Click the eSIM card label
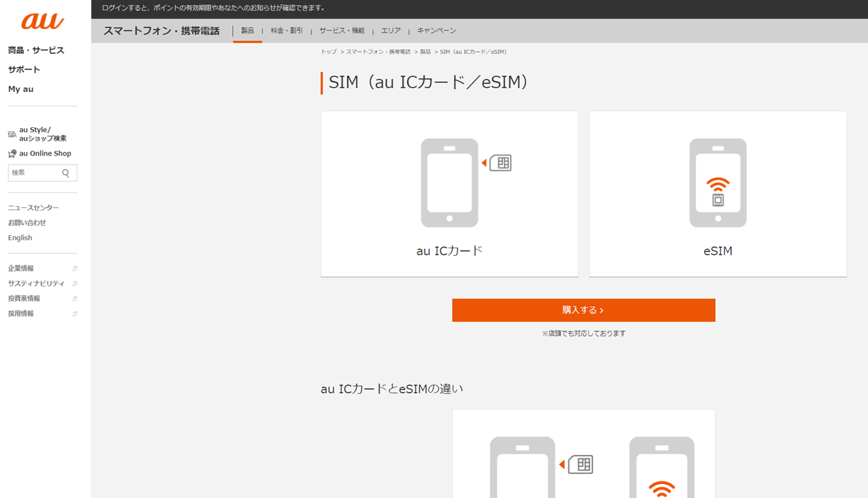Screen dimensions: 868x498 [718, 251]
